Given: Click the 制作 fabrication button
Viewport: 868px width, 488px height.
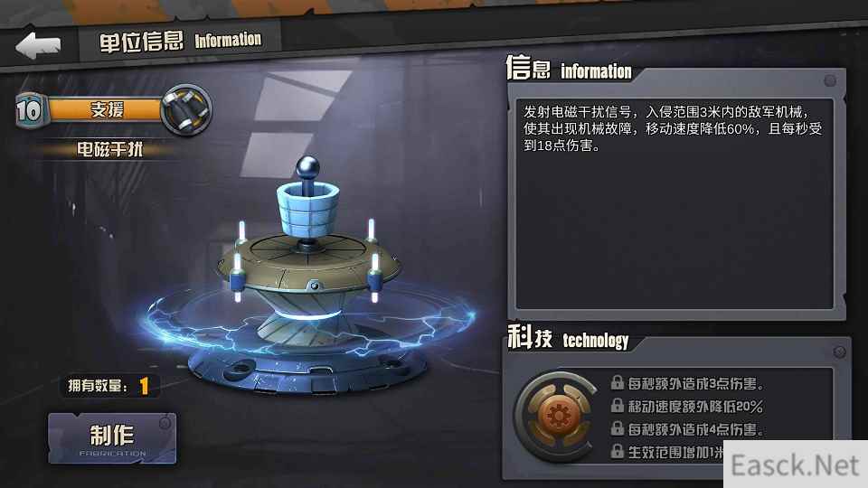Looking at the screenshot, I should pyautogui.click(x=112, y=438).
